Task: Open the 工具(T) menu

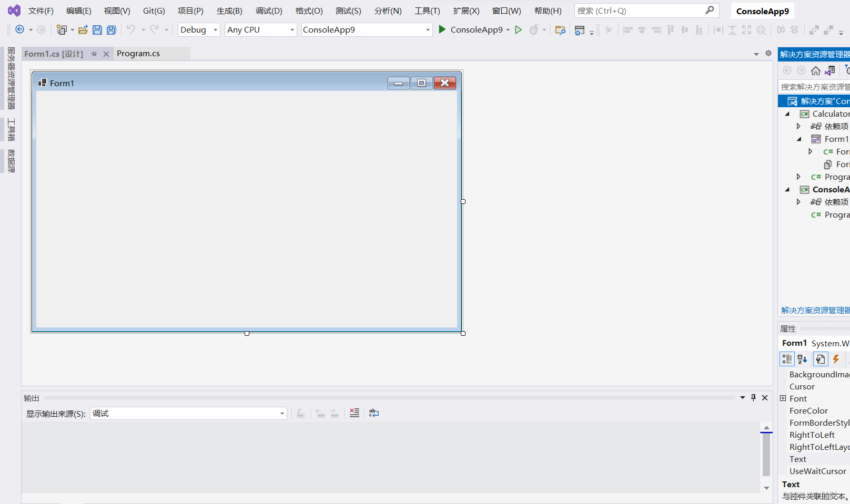Action: coord(427,11)
